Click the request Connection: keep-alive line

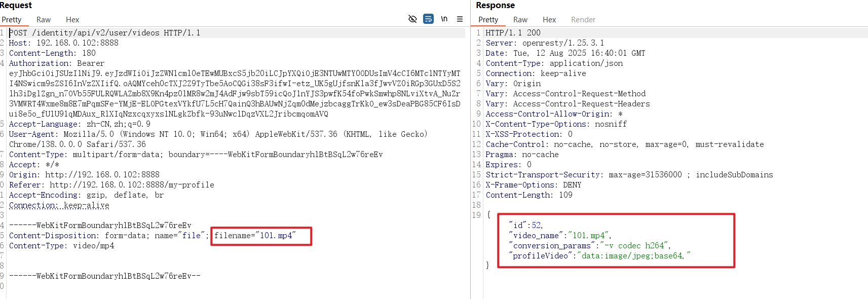pyautogui.click(x=59, y=205)
